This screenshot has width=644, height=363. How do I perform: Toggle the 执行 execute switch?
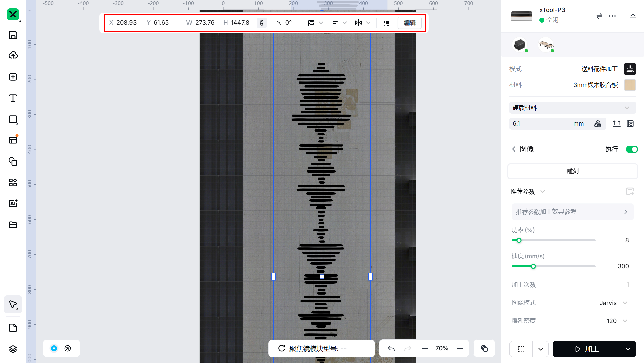pyautogui.click(x=632, y=149)
